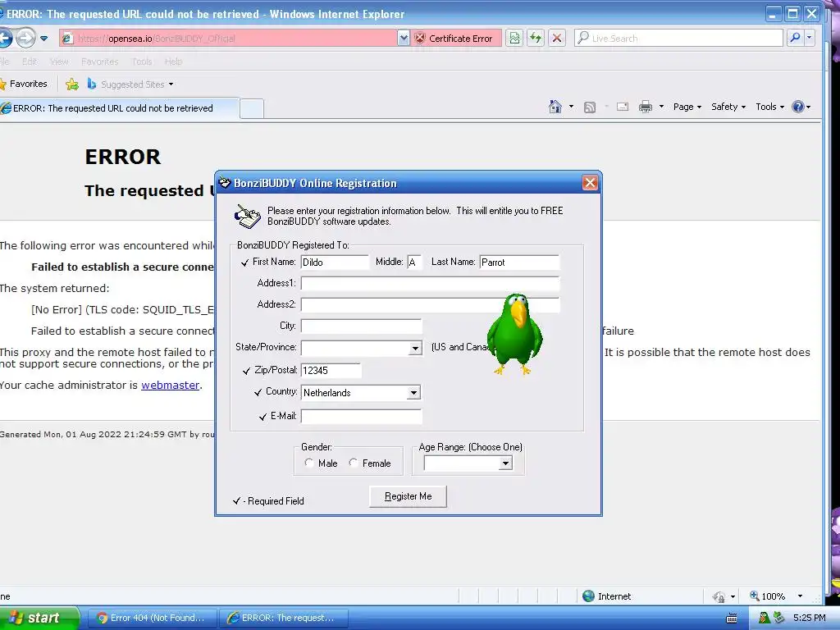Open search provider options dropdown
840x630 pixels.
(810, 38)
